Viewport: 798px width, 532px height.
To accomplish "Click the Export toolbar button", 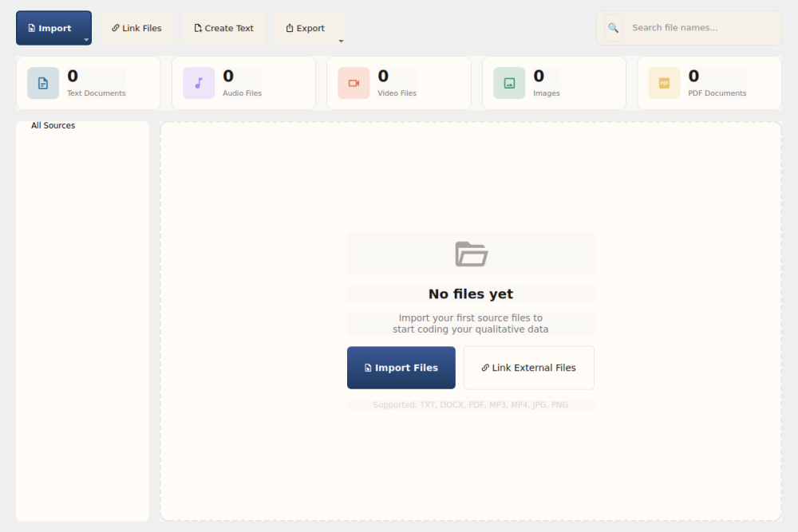I will tap(305, 27).
